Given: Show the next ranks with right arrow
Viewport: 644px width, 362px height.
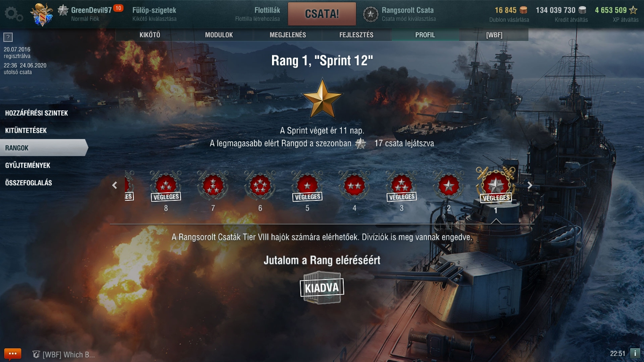Looking at the screenshot, I should click(530, 186).
